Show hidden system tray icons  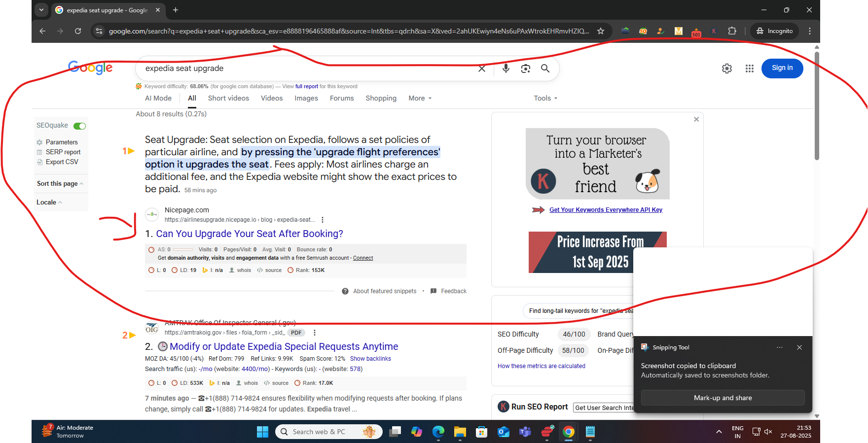point(719,432)
